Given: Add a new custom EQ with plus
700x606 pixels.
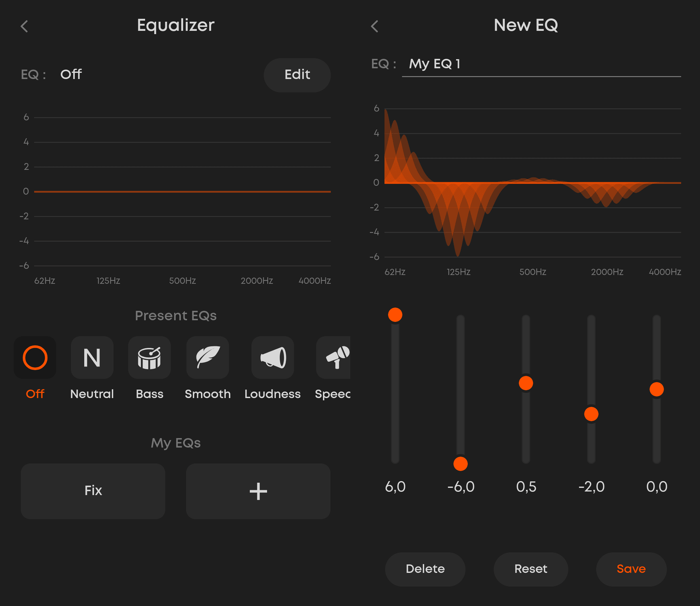Looking at the screenshot, I should coord(258,491).
